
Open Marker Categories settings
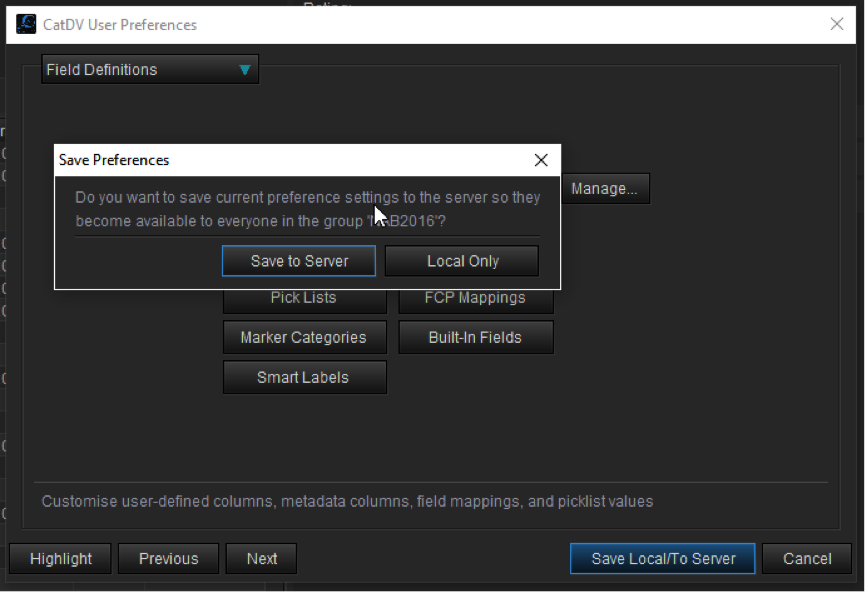(x=305, y=337)
